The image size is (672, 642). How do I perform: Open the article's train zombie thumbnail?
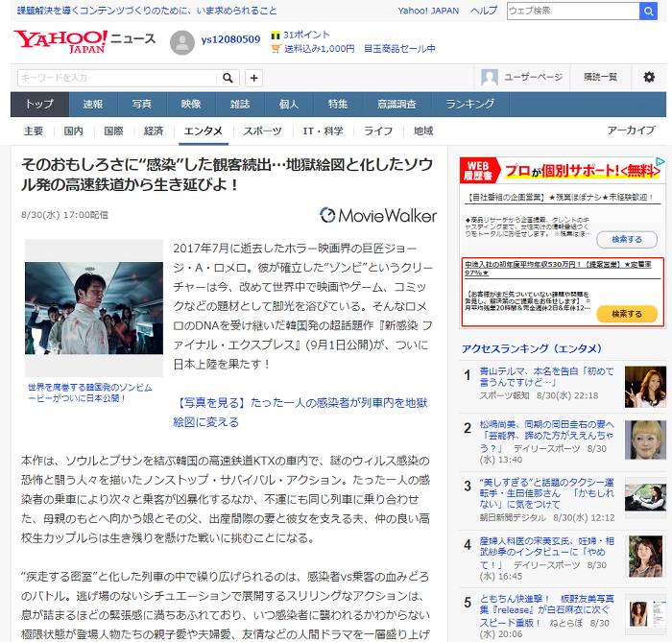[x=94, y=308]
